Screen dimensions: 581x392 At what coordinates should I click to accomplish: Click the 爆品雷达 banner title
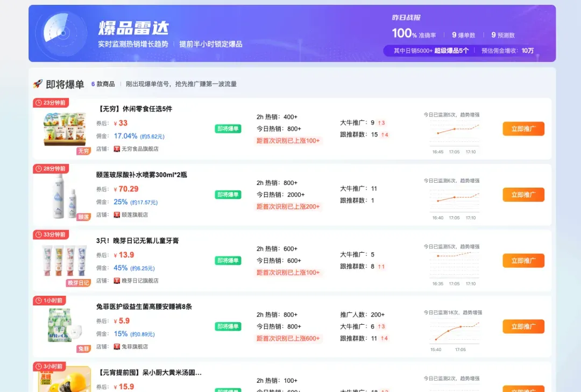coord(133,28)
